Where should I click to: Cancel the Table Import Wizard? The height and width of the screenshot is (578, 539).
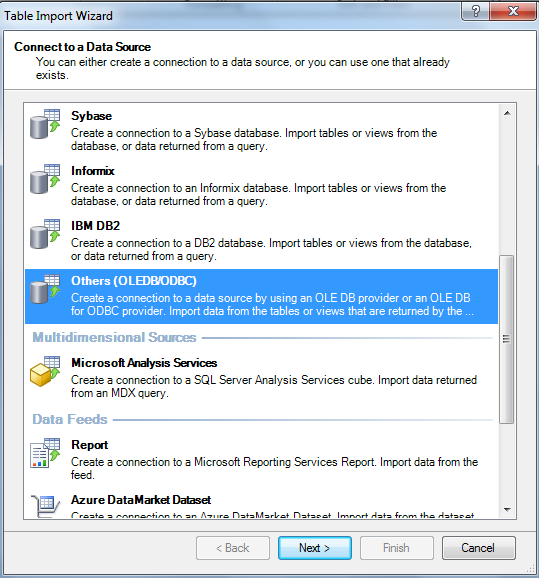click(478, 548)
